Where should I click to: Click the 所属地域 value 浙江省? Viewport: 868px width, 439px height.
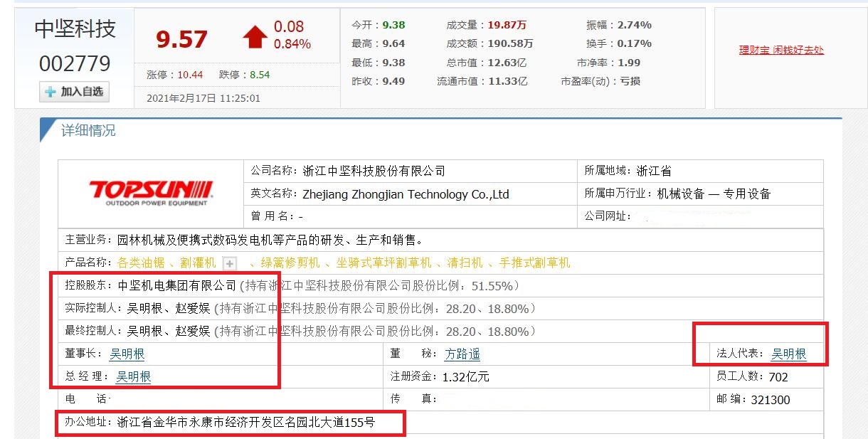pyautogui.click(x=654, y=171)
